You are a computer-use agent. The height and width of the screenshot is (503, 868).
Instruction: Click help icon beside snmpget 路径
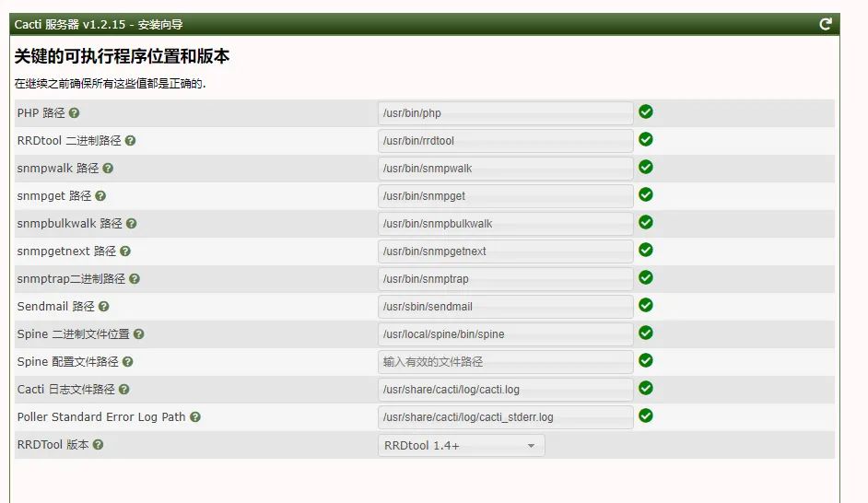(100, 196)
